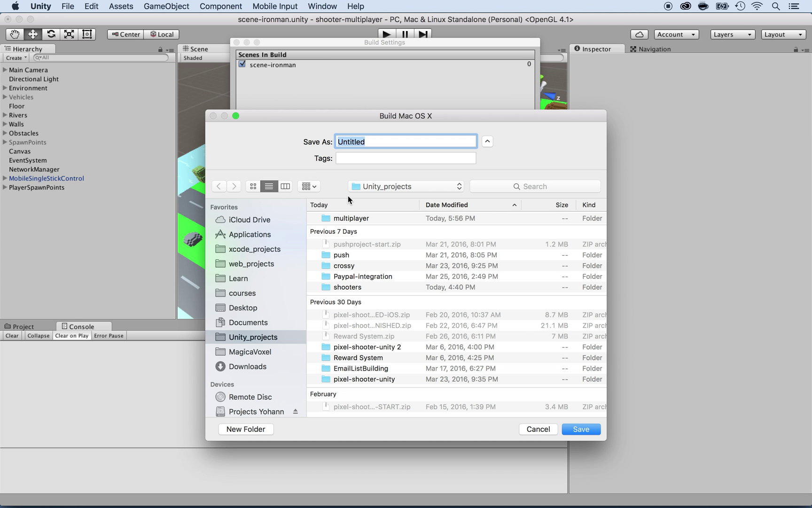812x508 pixels.
Task: Switch file dialog to column view
Action: click(285, 186)
